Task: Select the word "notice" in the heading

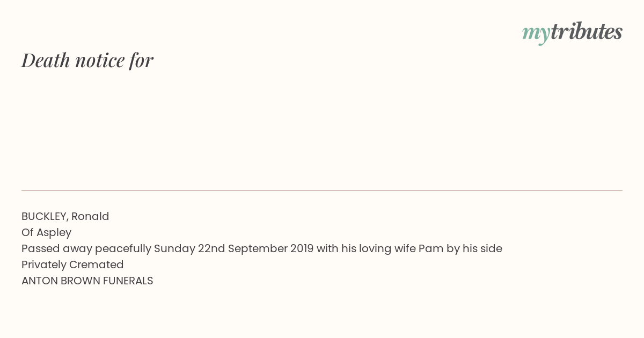Action: pos(100,60)
